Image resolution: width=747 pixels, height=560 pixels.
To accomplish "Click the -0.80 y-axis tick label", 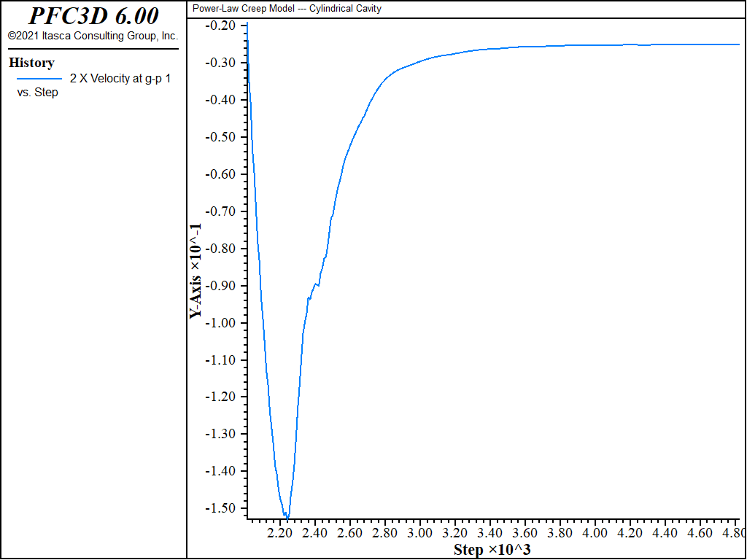I will [x=220, y=249].
